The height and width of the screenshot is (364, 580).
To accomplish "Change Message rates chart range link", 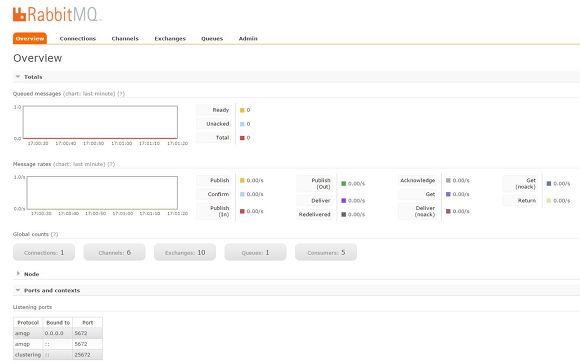I will click(x=79, y=164).
